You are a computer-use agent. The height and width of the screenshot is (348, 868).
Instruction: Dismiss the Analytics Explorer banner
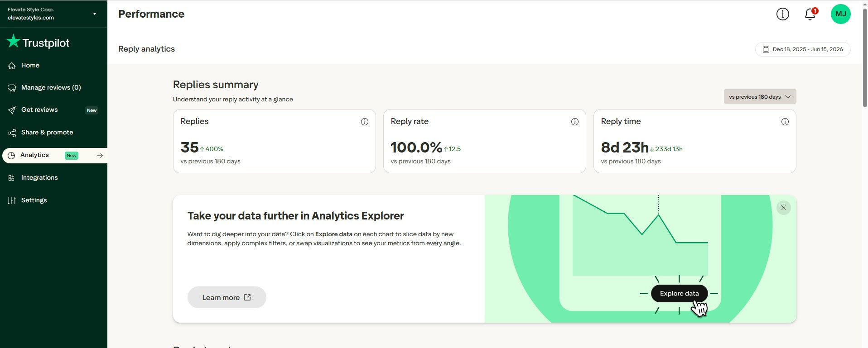(783, 208)
